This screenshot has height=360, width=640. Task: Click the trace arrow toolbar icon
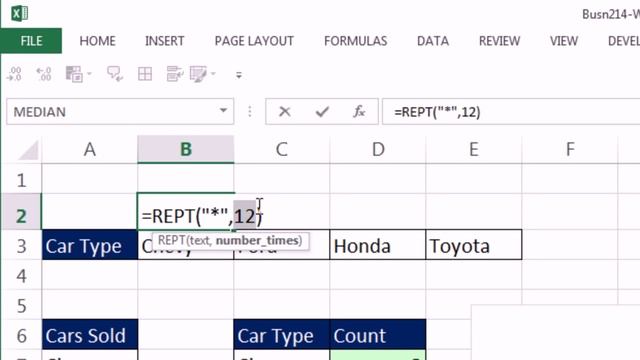(x=115, y=74)
